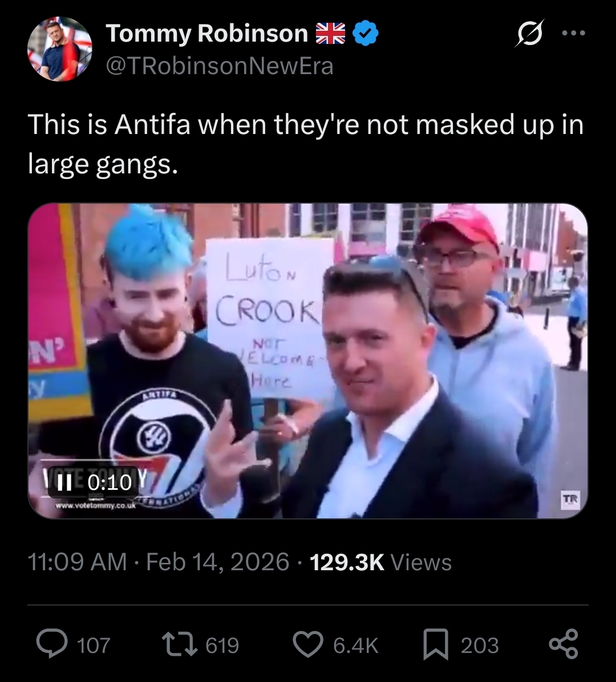Open the 619 reposts count

(x=222, y=645)
